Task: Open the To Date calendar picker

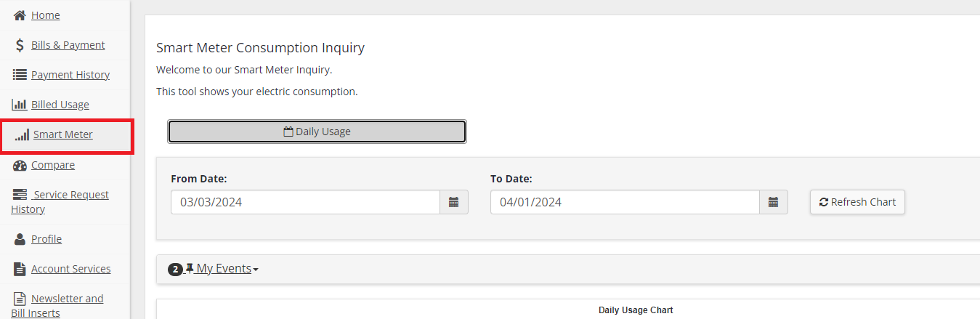Action: 774,202
